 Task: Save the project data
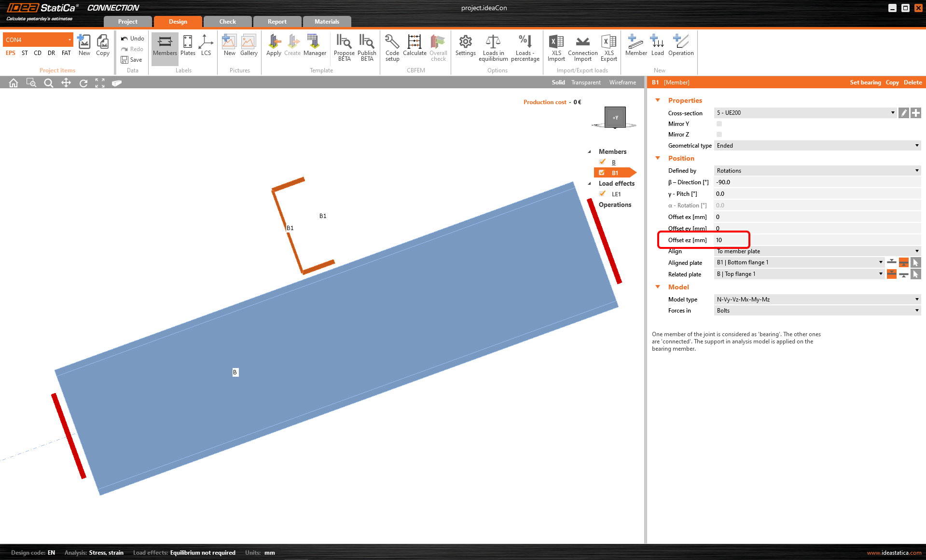131,60
